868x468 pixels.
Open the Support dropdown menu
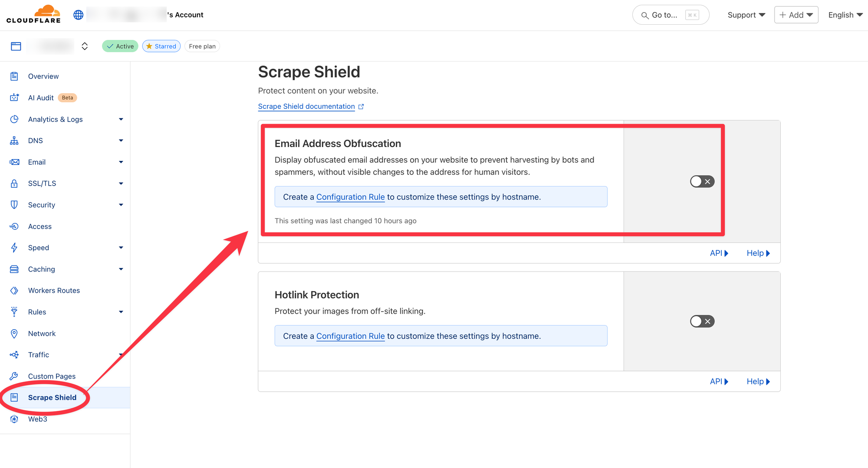coord(746,15)
